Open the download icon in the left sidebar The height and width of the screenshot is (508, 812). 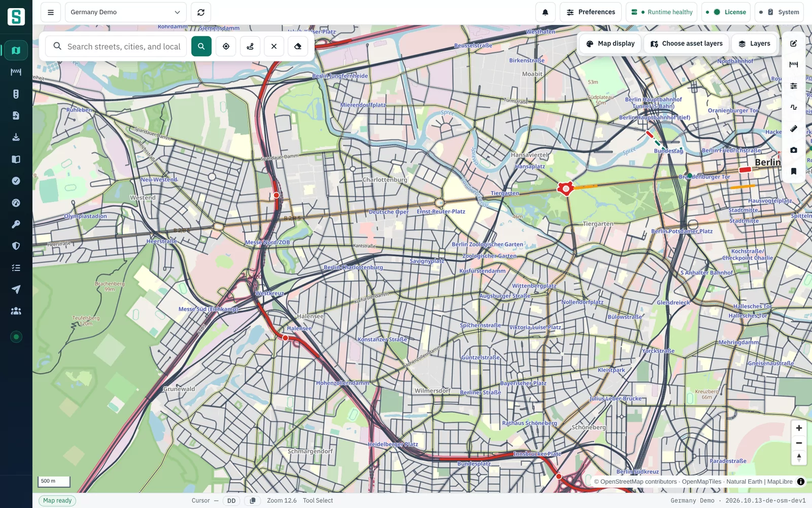(x=16, y=137)
